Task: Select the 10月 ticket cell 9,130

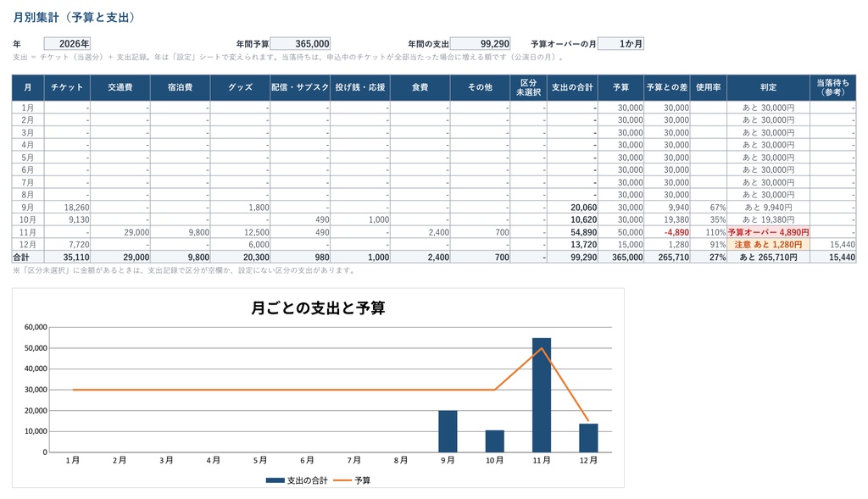Action: 67,219
